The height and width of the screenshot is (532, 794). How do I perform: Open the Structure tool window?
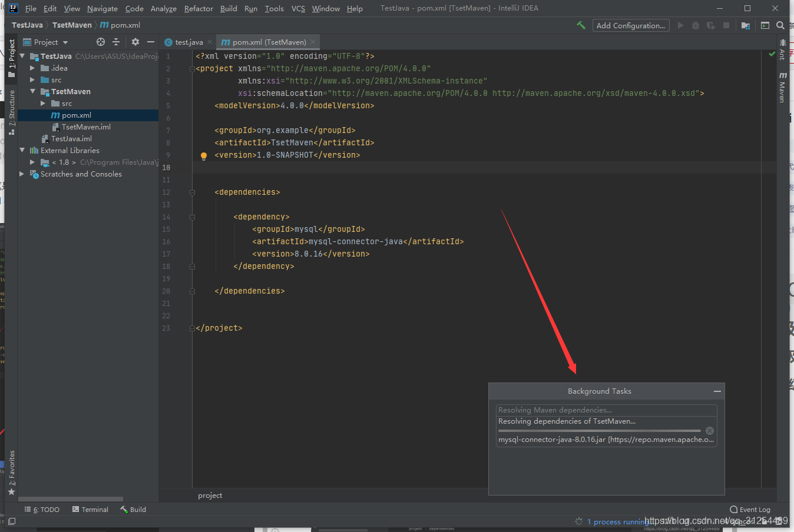coord(11,112)
